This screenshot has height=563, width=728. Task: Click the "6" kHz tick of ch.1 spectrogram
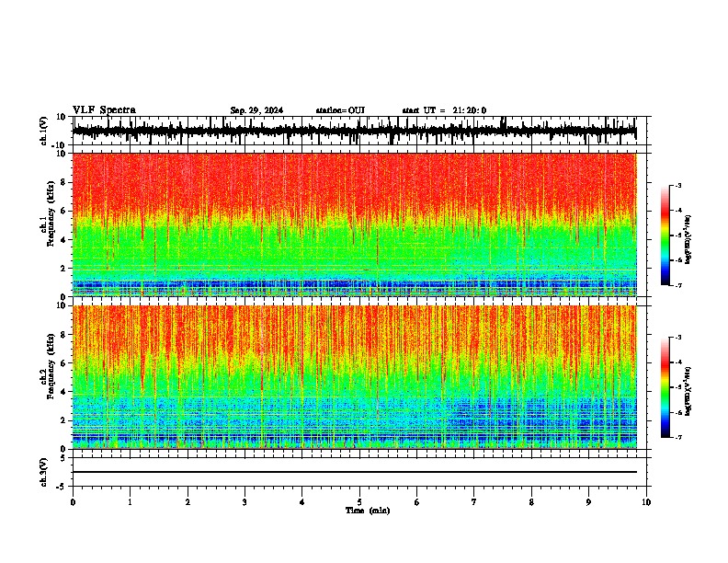(64, 211)
